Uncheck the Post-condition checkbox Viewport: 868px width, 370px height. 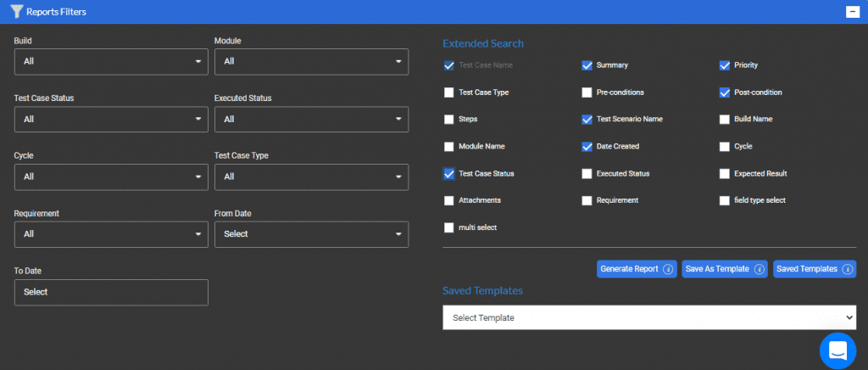pos(725,92)
